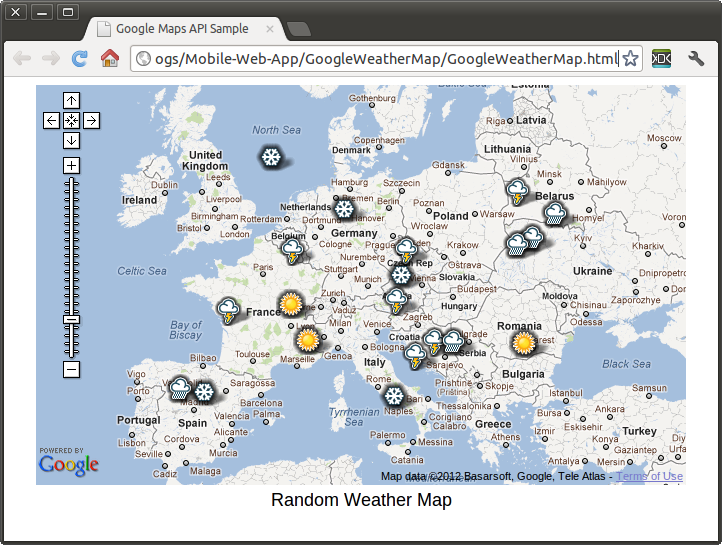The width and height of the screenshot is (722, 545).
Task: Click the snowflake marker near Madrid
Action: coord(204,393)
